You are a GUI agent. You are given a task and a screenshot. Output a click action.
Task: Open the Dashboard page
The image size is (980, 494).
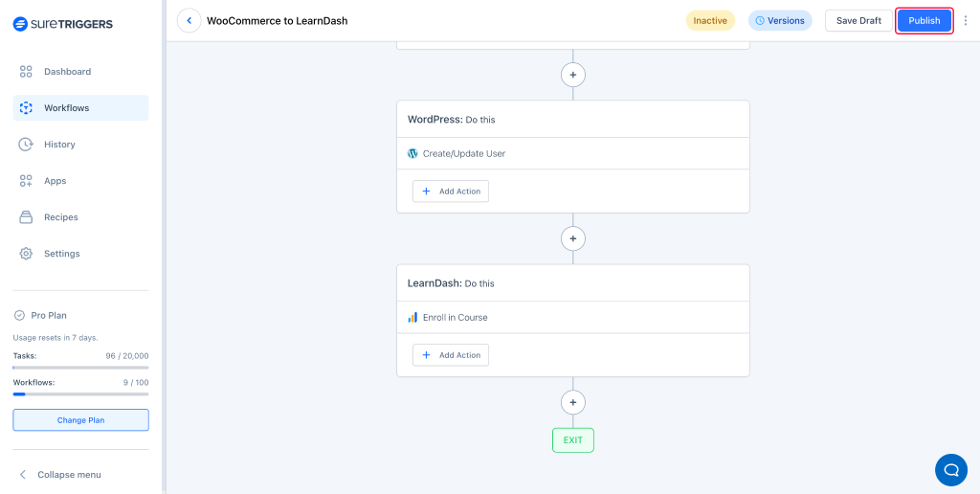[80, 71]
